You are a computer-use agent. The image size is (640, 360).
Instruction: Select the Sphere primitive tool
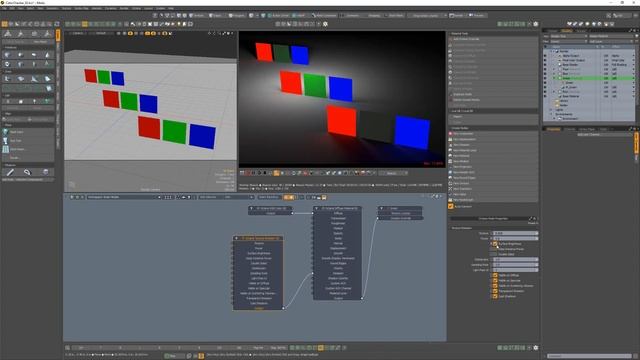pos(20,55)
